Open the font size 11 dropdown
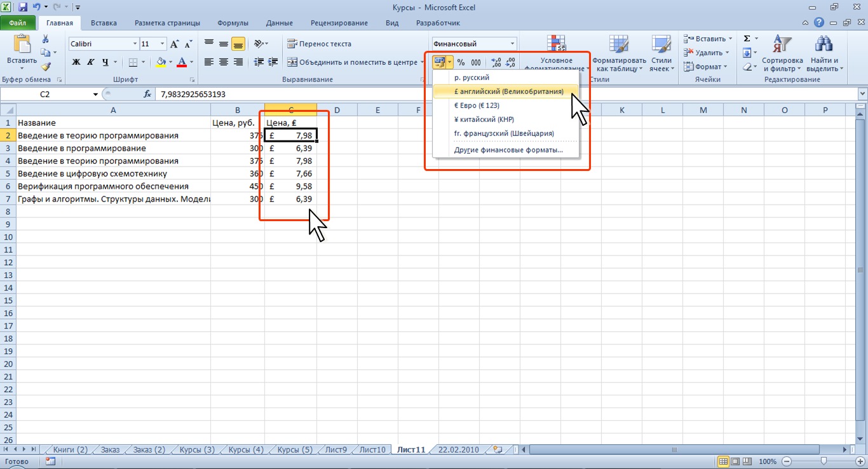 [163, 44]
